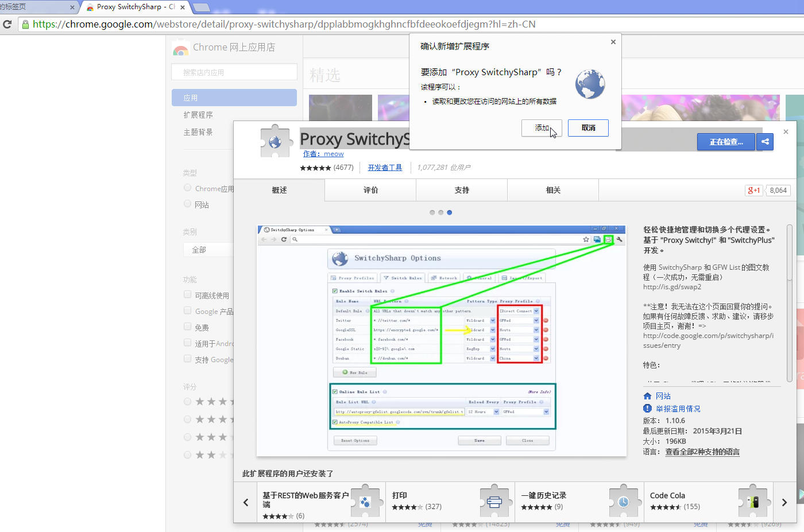Open the author link 作者: meow
The image size is (804, 532).
coord(323,154)
